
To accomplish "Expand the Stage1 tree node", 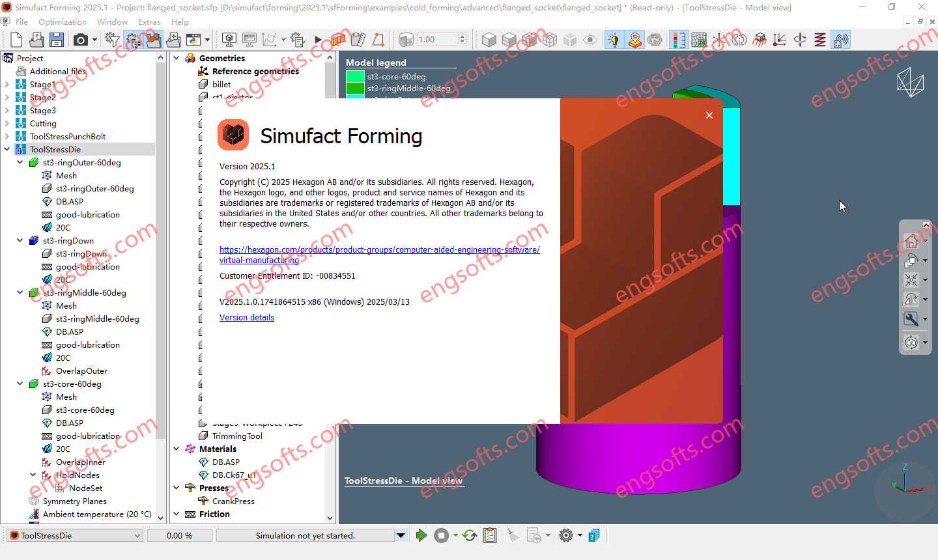I will coord(7,84).
